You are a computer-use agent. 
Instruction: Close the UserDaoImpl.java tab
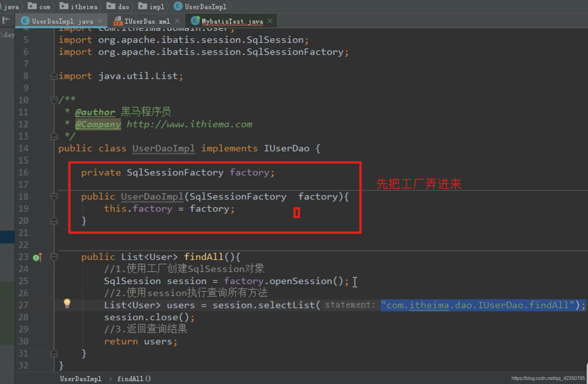[100, 21]
